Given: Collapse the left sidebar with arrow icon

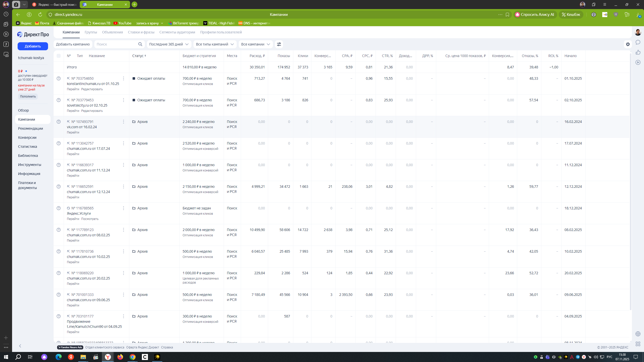Looking at the screenshot, I should click(x=20, y=346).
